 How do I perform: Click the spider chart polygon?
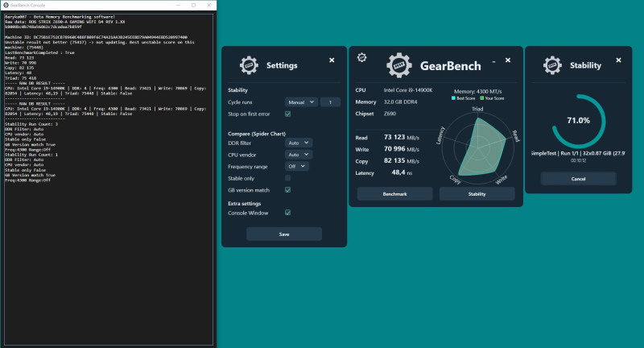[x=481, y=147]
